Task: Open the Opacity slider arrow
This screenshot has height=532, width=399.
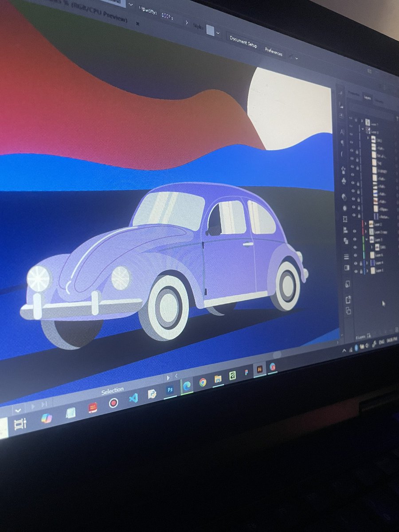Action: [187, 22]
